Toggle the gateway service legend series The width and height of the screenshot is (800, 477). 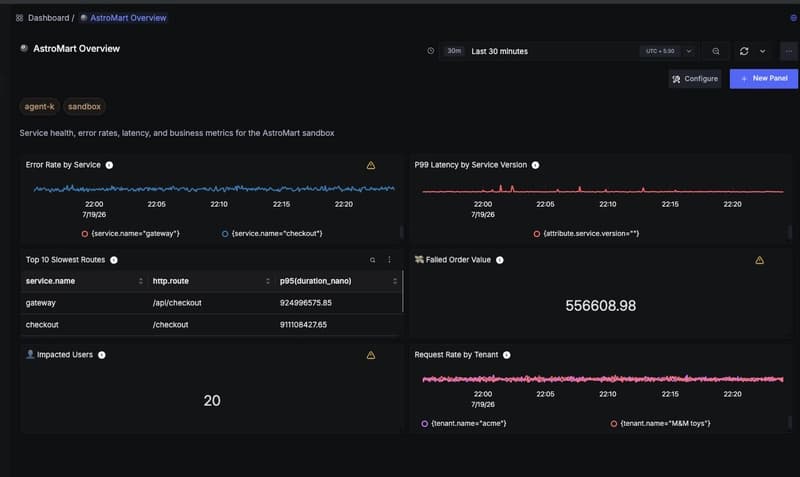click(131, 234)
